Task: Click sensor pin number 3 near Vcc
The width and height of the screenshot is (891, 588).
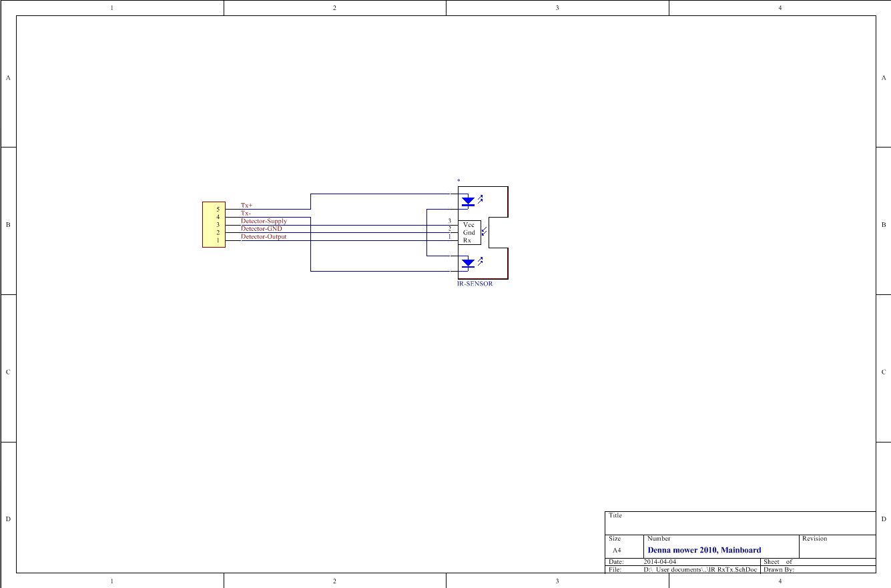Action: coord(450,221)
